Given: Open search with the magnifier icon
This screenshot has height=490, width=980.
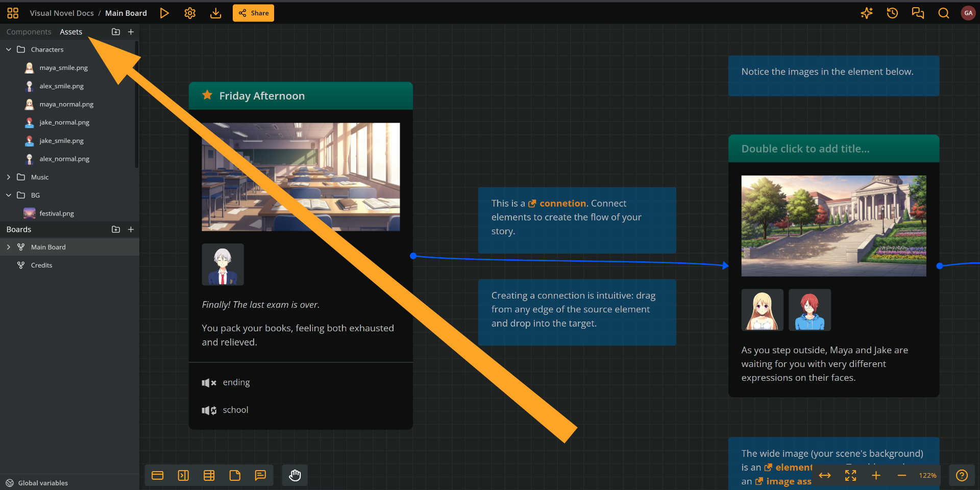Looking at the screenshot, I should [x=943, y=13].
